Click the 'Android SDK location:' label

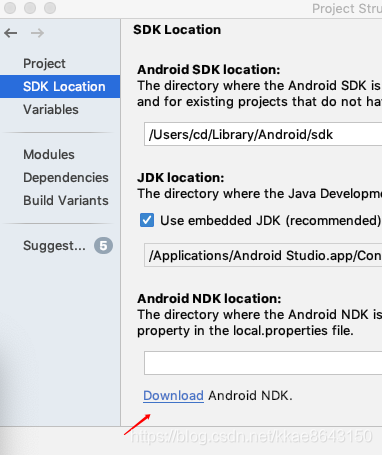[209, 70]
